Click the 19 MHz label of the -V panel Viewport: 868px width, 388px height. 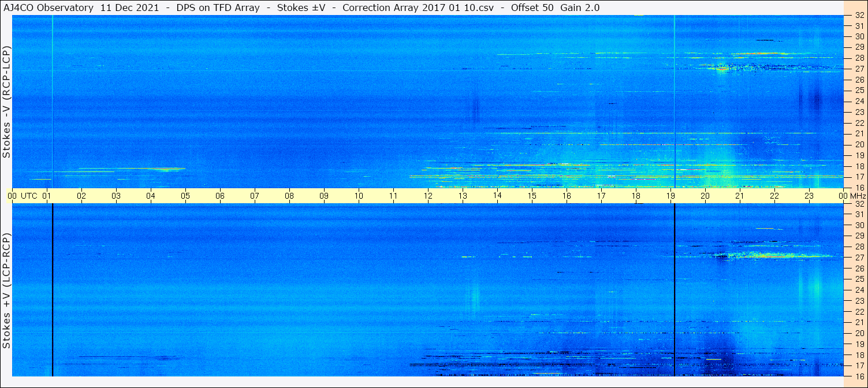pos(859,155)
